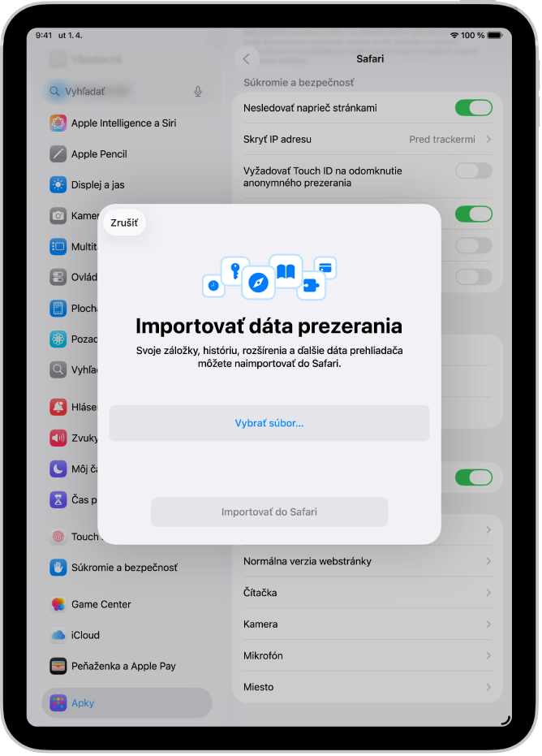Open Miesto website setting row
Viewport: 542px width, 756px height.
coord(367,687)
